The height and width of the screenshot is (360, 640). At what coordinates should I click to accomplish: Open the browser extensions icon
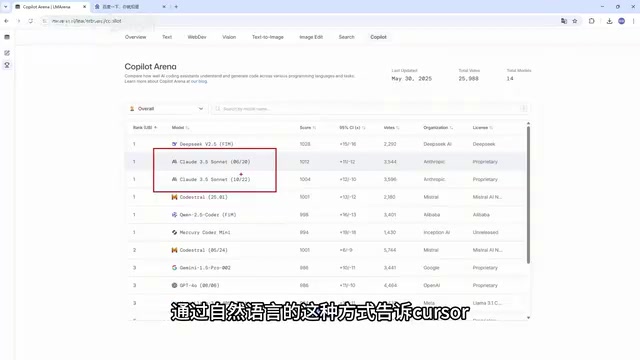tap(591, 21)
